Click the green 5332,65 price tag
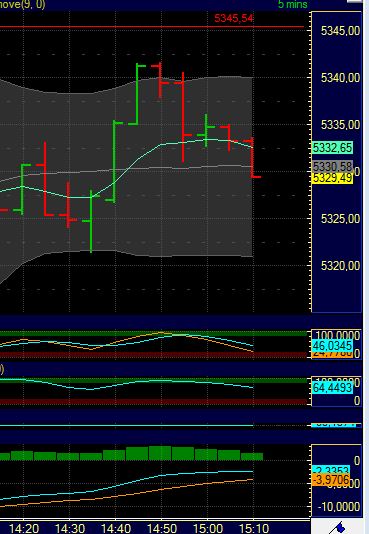 (333, 148)
